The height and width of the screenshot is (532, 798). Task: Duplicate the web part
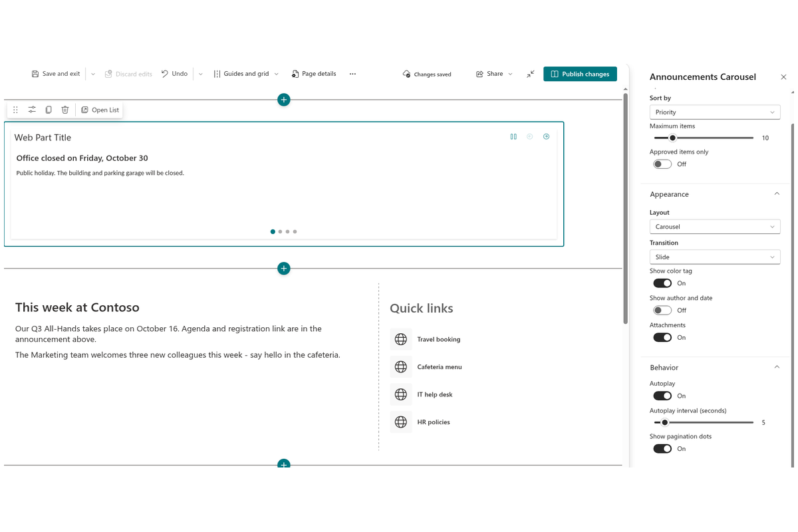coord(49,110)
